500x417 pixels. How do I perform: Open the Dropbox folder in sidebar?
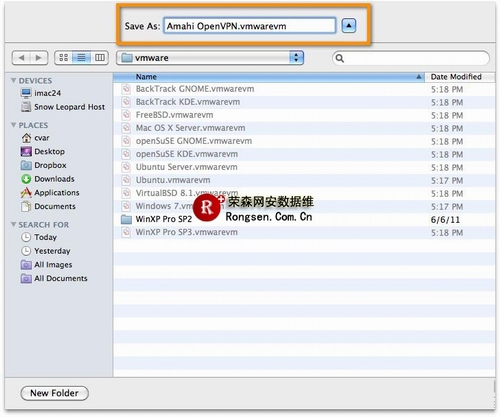[x=43, y=165]
